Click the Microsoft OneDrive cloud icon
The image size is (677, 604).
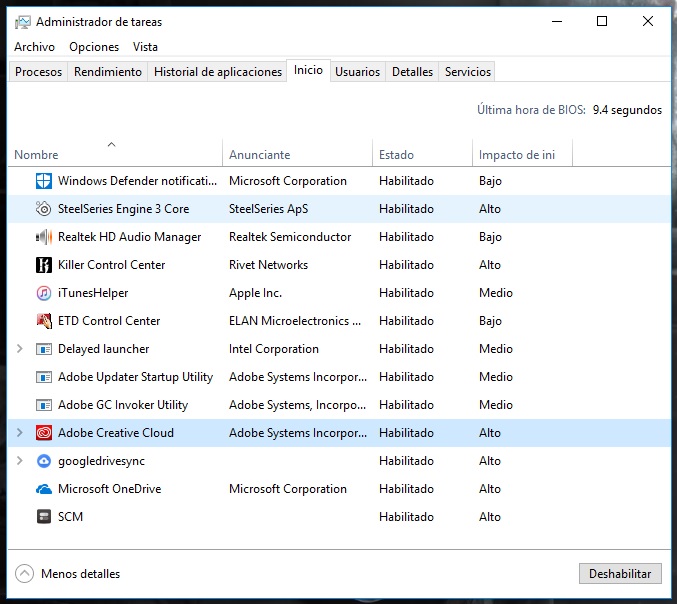click(44, 489)
